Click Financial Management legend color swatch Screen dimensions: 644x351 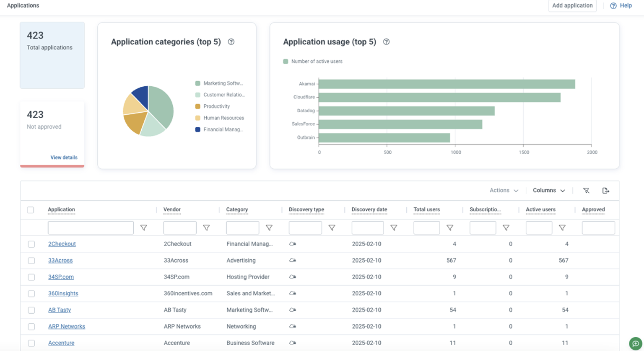(x=197, y=129)
